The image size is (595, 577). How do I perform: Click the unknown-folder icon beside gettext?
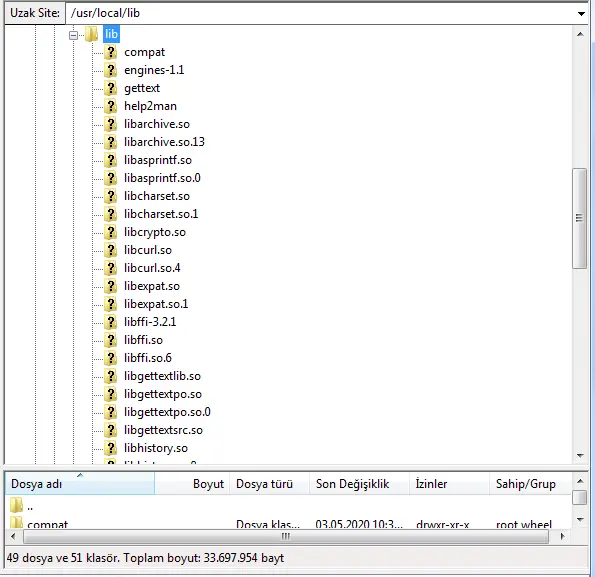click(110, 88)
